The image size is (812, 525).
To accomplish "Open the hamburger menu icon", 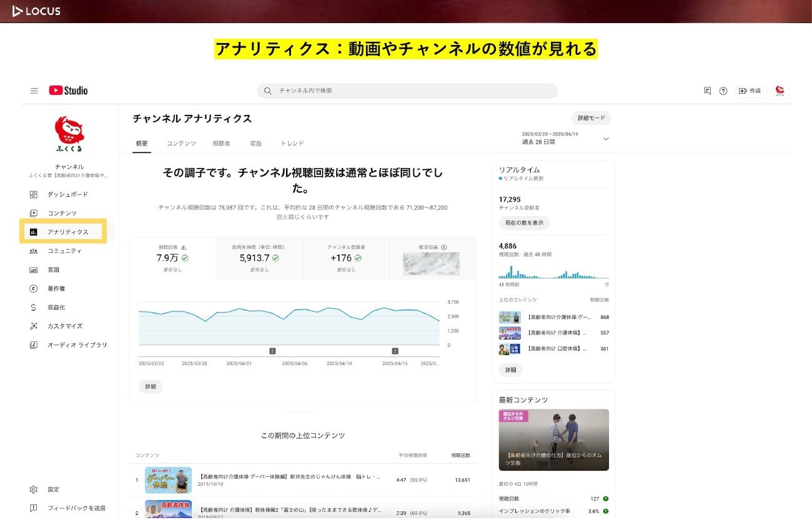I will [34, 91].
